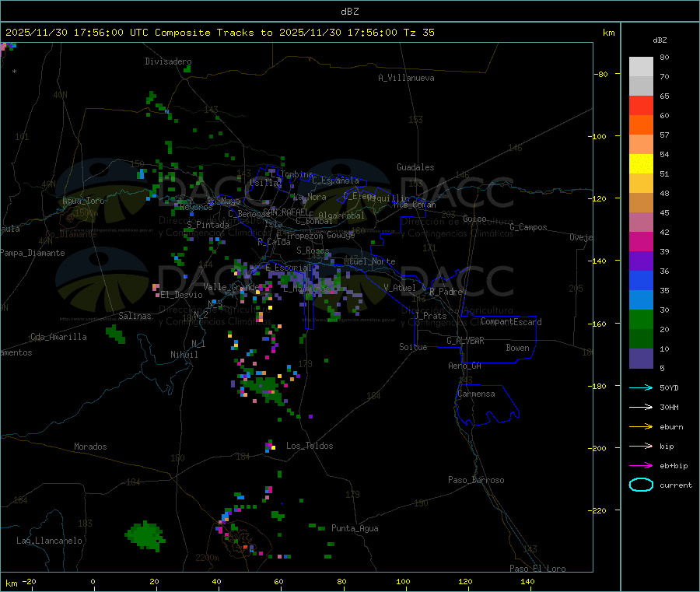Click the Soitue map label
The height and width of the screenshot is (592, 700).
pos(413,347)
